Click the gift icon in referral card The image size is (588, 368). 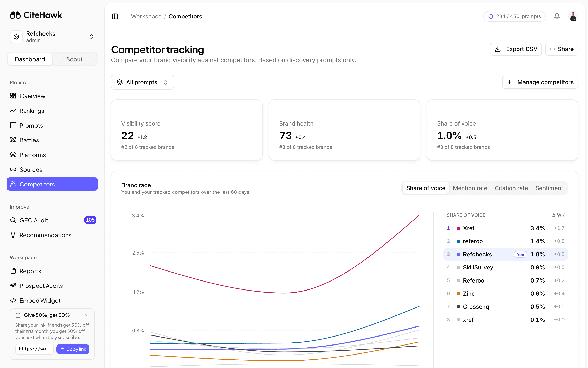[x=18, y=315]
